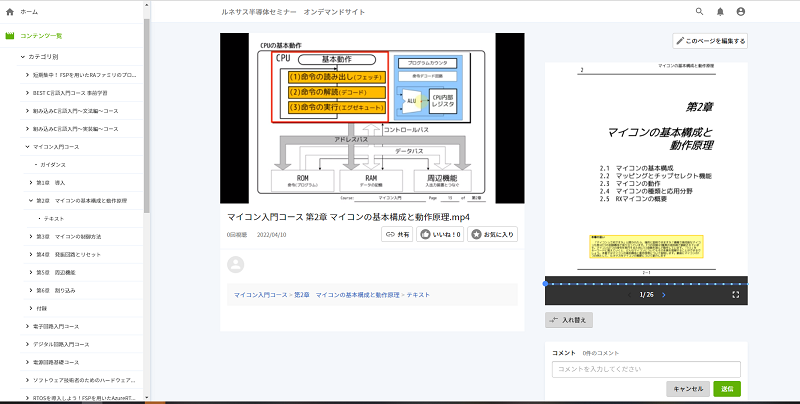Click the comment input field
This screenshot has height=404, width=800.
[x=646, y=369]
